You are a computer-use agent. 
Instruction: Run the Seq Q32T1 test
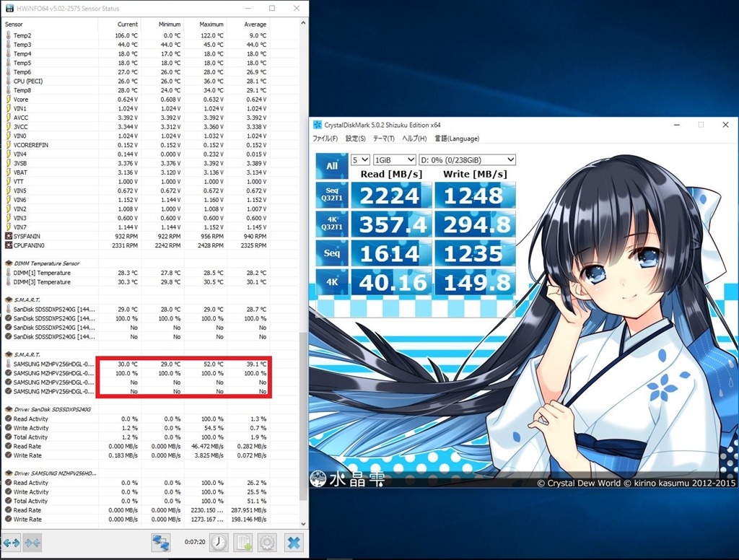pyautogui.click(x=332, y=195)
